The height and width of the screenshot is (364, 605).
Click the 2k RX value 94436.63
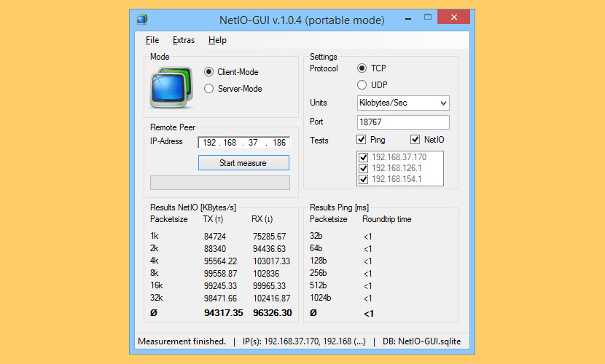pyautogui.click(x=269, y=249)
